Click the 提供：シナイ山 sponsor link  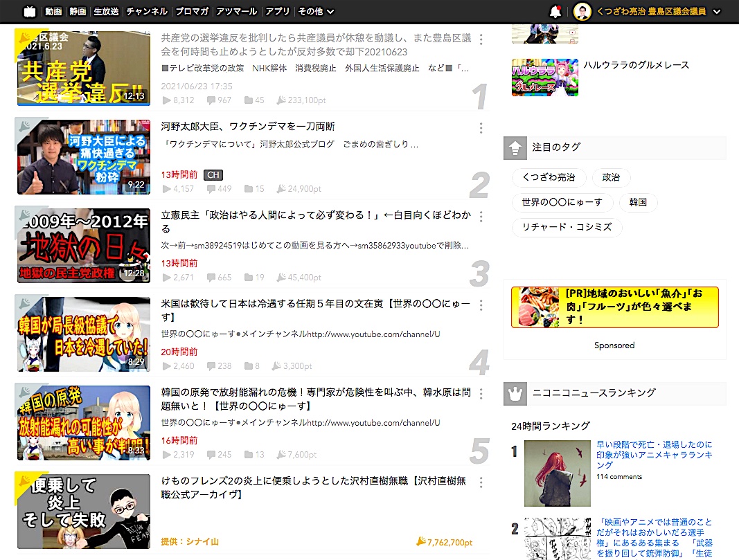(x=190, y=541)
